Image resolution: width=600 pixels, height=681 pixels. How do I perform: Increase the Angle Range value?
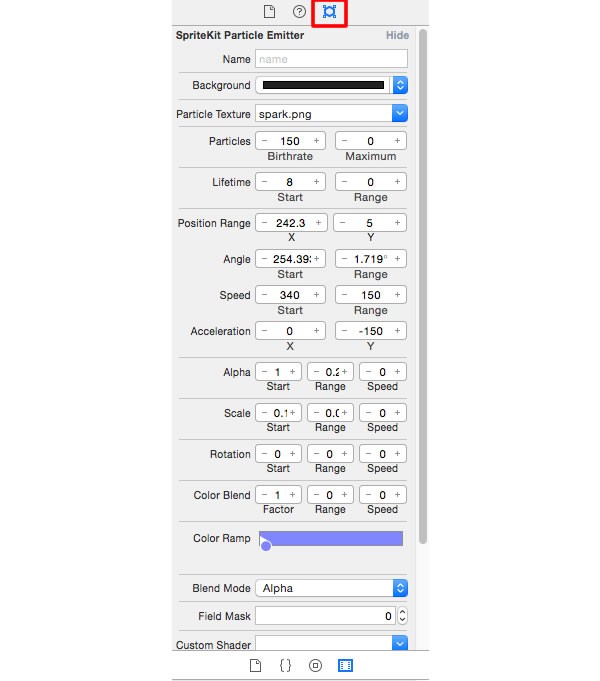pyautogui.click(x=397, y=259)
